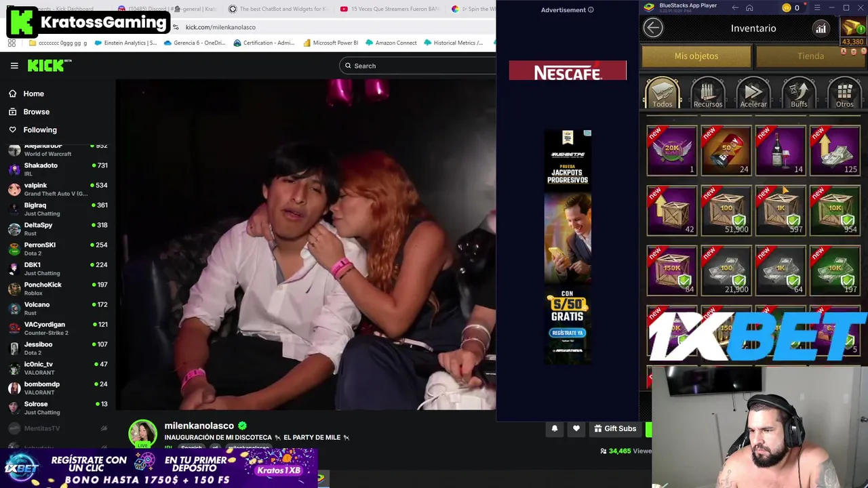Select PonchoKick in the sidebar
Screen dimensions: 868x488
tap(58, 288)
